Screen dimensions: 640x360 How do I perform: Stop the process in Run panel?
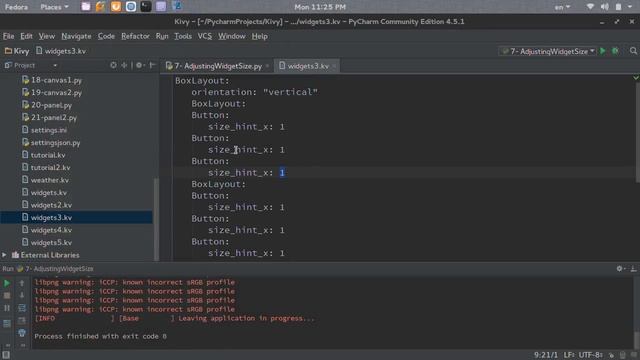click(7, 295)
